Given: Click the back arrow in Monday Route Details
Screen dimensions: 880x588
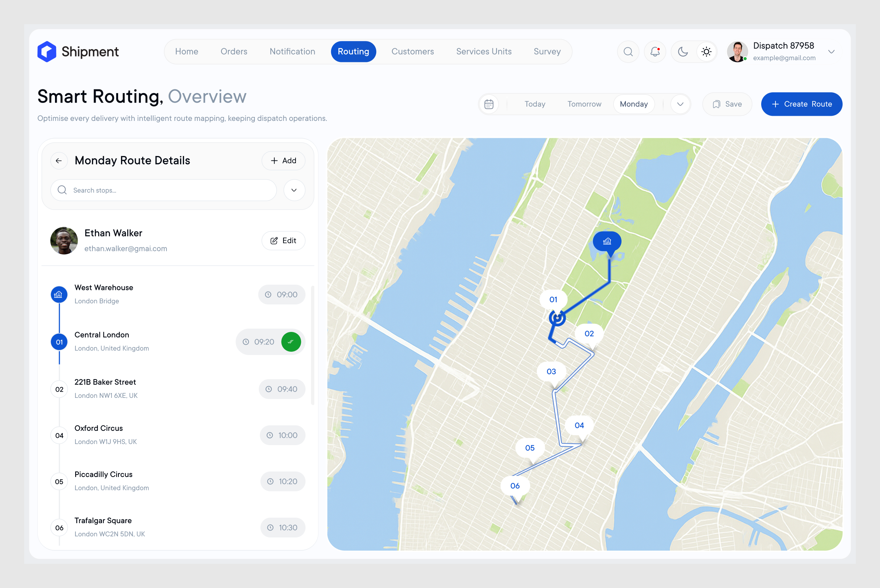Looking at the screenshot, I should pyautogui.click(x=59, y=160).
